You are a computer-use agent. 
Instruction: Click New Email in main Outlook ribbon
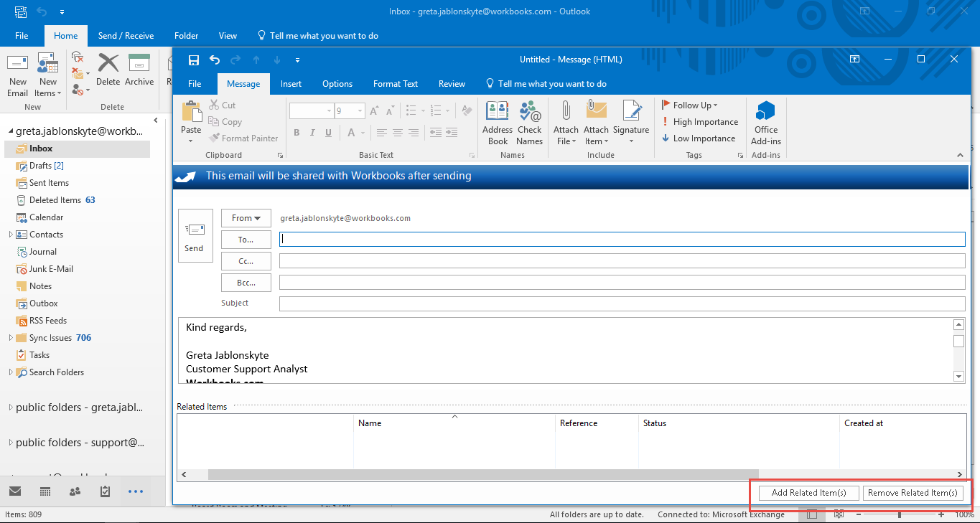point(18,75)
